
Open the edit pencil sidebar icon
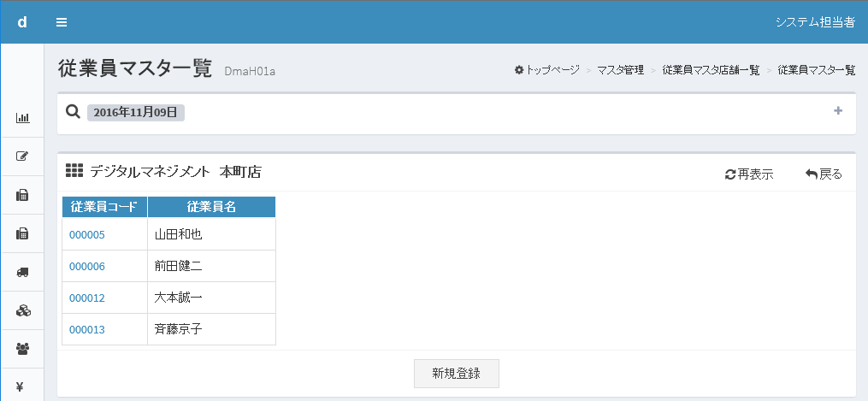(23, 156)
